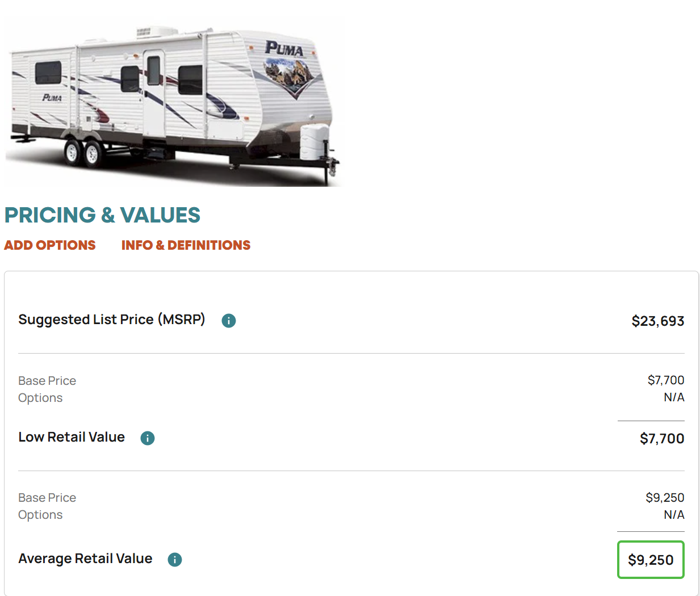Click the Average Retail Value label
This screenshot has height=596, width=700.
pos(85,559)
